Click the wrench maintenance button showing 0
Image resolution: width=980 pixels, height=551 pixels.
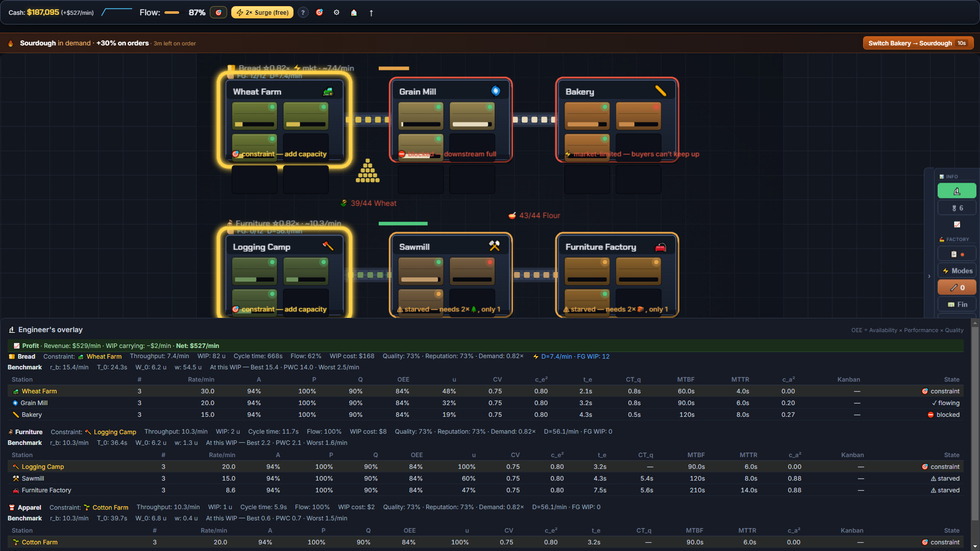[957, 288]
